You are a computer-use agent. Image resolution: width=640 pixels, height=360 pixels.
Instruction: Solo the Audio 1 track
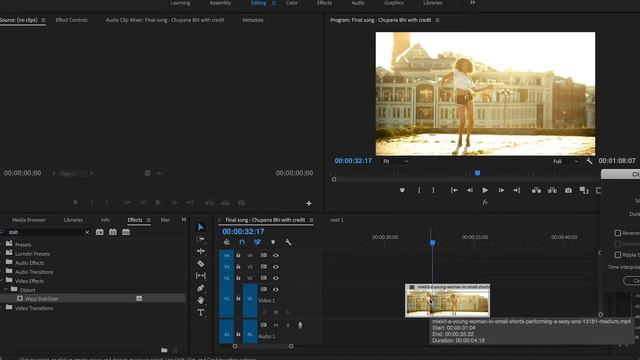tap(288, 325)
